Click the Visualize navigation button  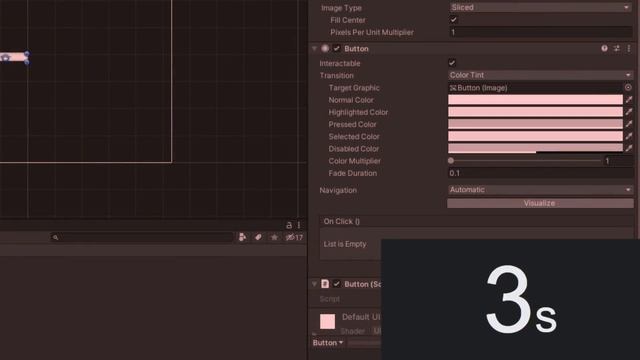coord(540,203)
